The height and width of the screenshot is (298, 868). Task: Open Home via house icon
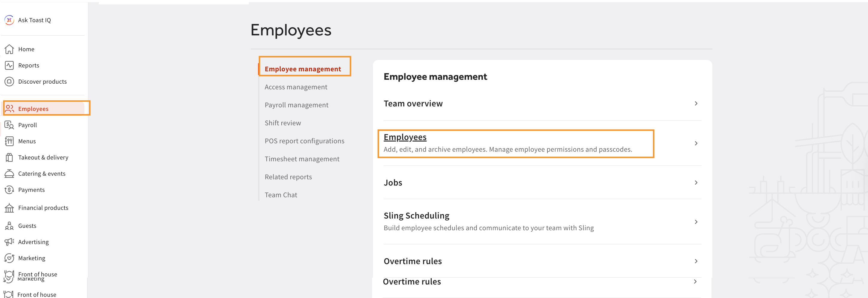pos(9,49)
